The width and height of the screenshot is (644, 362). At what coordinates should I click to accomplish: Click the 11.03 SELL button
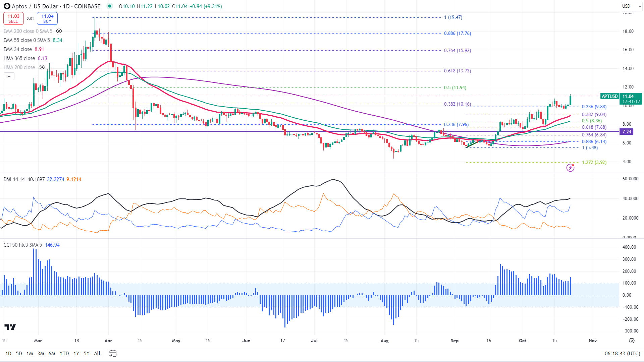click(x=13, y=18)
